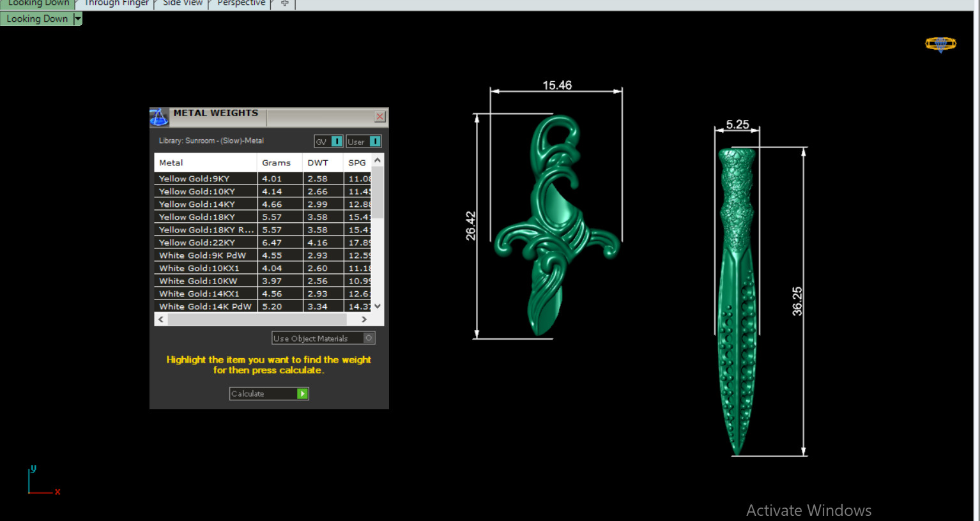
Task: Click the table's scroll-right arrow
Action: (x=364, y=319)
